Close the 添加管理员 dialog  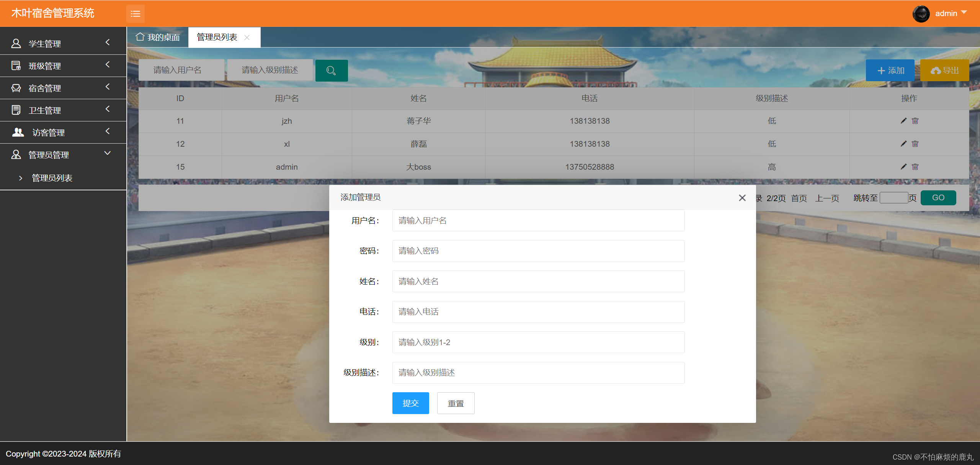click(x=742, y=198)
